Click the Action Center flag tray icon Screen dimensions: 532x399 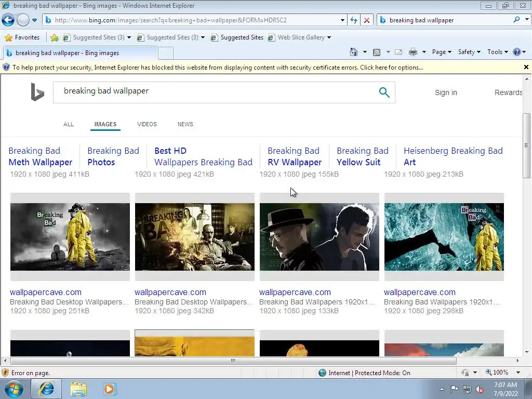click(x=454, y=389)
